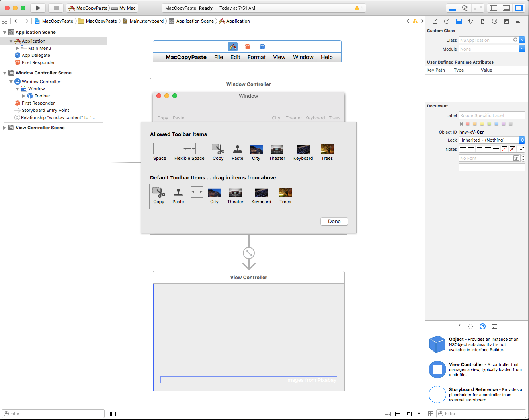Image resolution: width=529 pixels, height=420 pixels.
Task: Open the Attributes inspector tab
Action: (x=470, y=21)
